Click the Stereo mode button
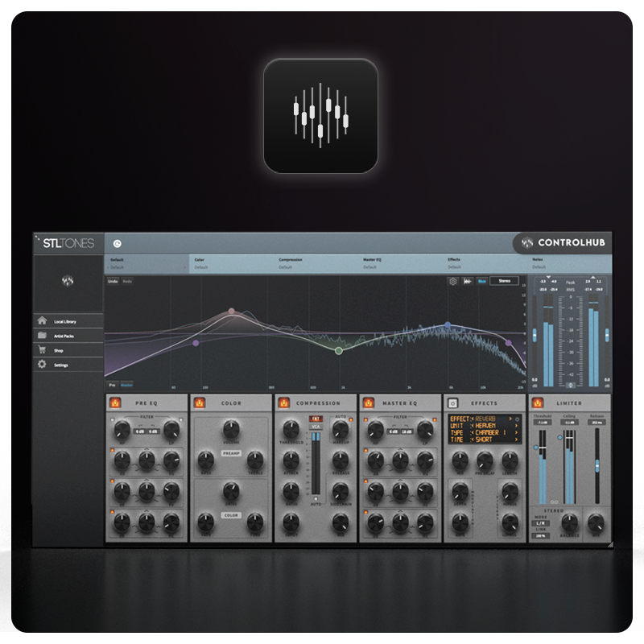The height and width of the screenshot is (644, 644). point(505,282)
